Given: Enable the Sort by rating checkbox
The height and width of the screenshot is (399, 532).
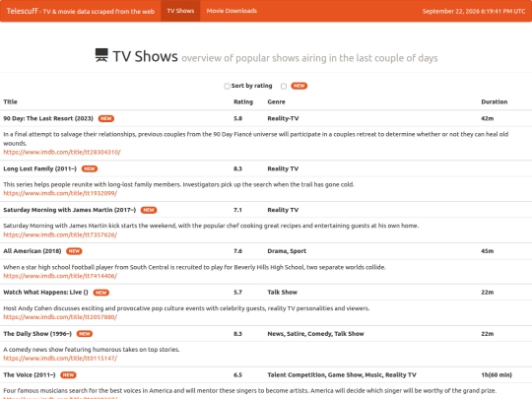Looking at the screenshot, I should (x=227, y=86).
